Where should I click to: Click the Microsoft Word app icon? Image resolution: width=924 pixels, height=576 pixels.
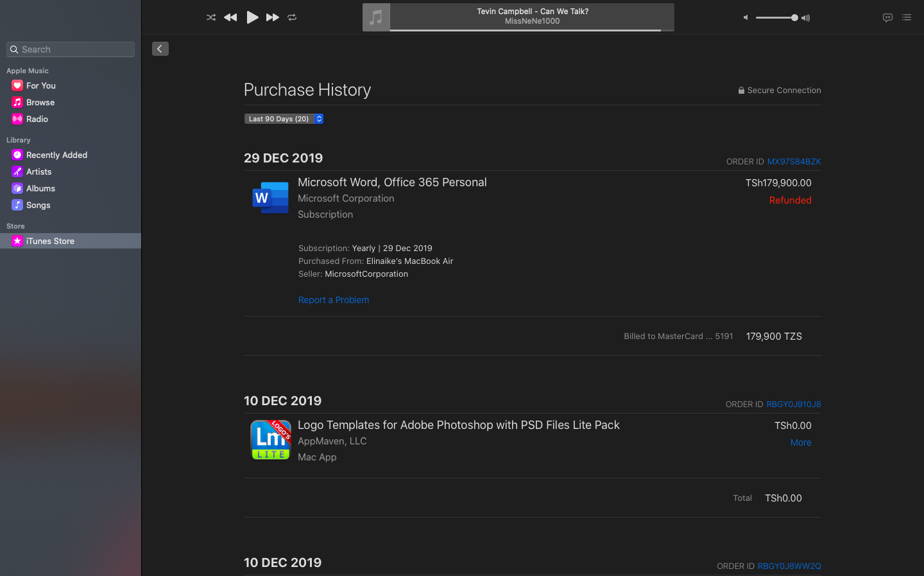point(271,198)
